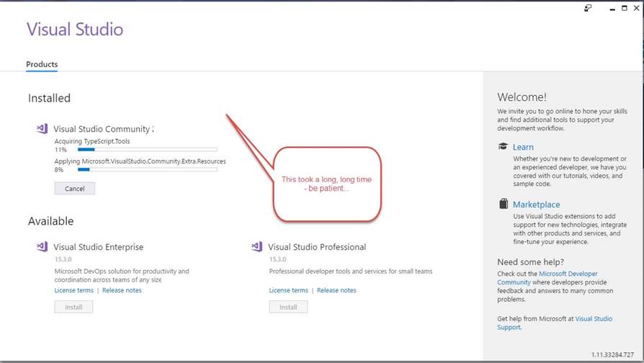Screen dimensions: 644x363
Task: Open Release notes for Visual Studio Professional
Action: [336, 290]
